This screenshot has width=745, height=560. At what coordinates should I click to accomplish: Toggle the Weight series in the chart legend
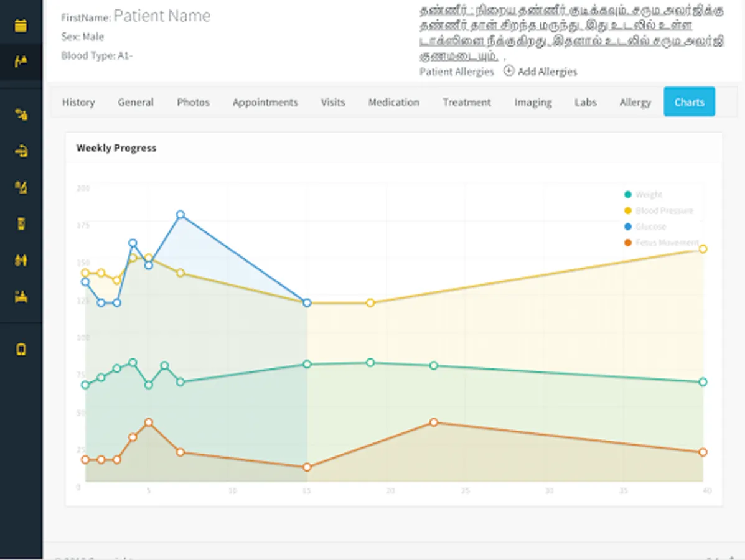(x=649, y=195)
